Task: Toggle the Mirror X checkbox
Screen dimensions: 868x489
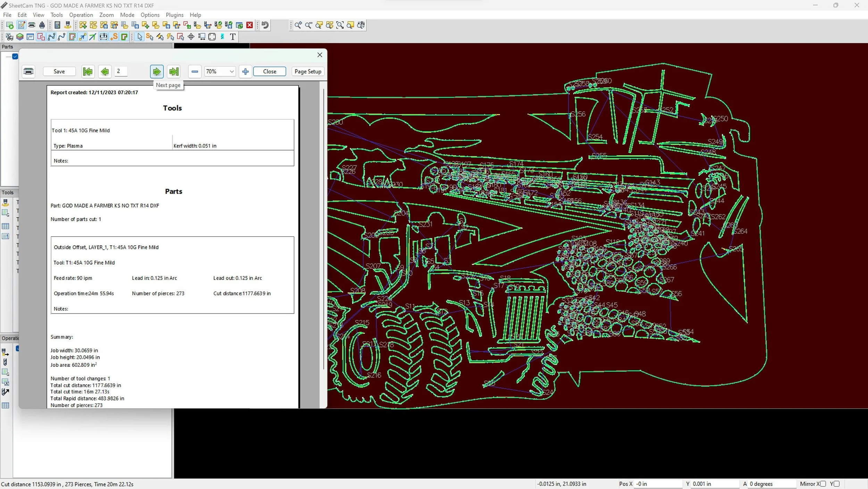Action: click(x=823, y=484)
